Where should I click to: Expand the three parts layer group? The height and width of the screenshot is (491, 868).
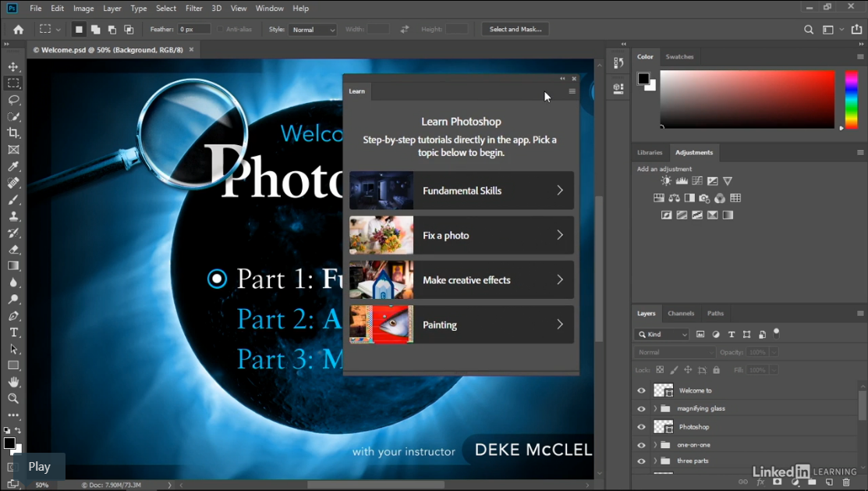pos(655,461)
